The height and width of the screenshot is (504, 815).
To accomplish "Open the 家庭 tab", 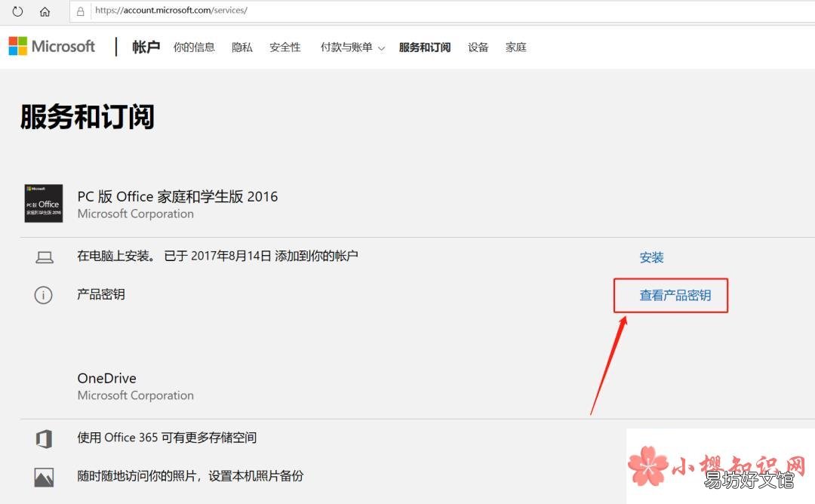I will pyautogui.click(x=515, y=48).
